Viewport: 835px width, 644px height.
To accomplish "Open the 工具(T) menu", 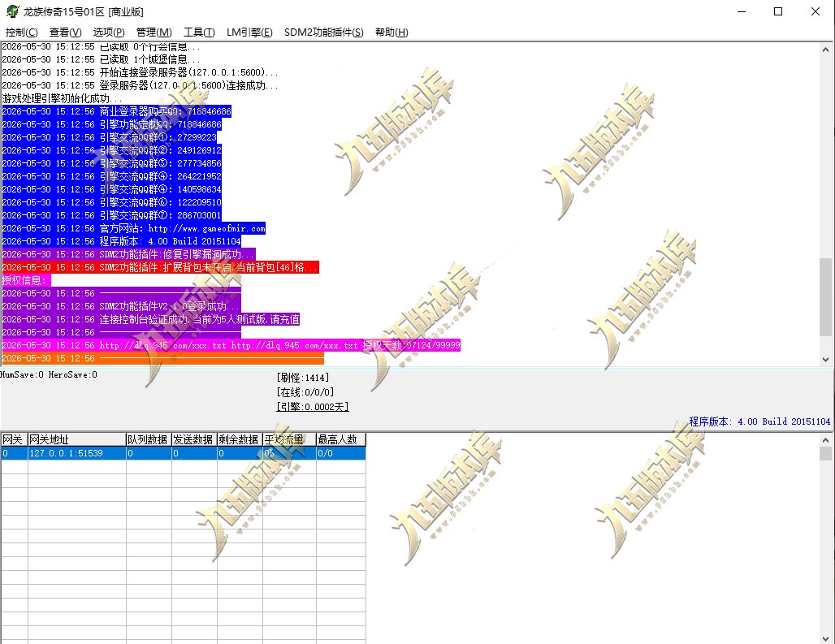I will tap(199, 32).
